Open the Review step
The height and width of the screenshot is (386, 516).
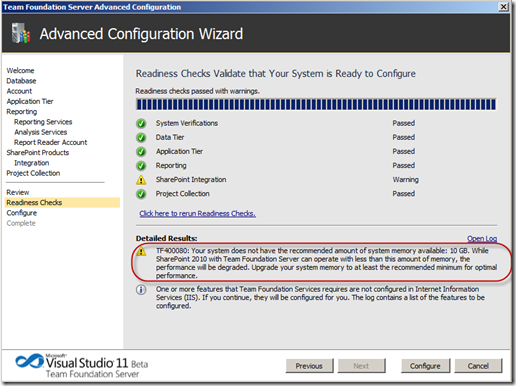point(18,192)
